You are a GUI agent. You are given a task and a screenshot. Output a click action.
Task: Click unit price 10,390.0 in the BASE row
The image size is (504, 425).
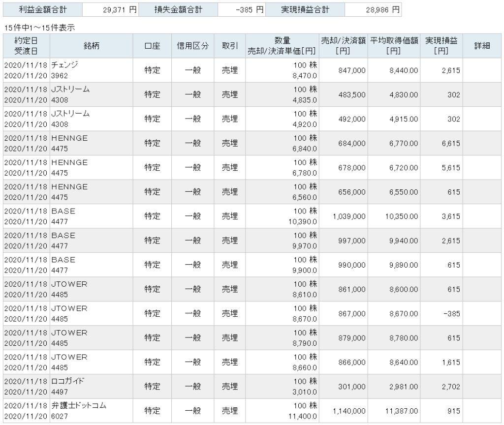[303, 222]
